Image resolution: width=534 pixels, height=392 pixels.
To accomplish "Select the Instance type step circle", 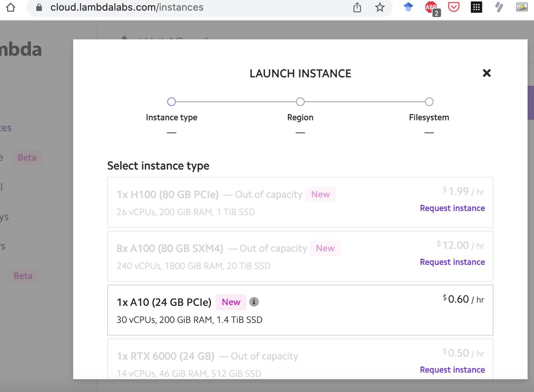I will coord(171,102).
